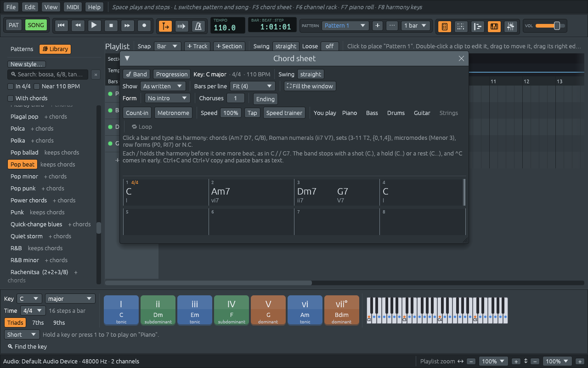Viewport: 588px width, 368px height.
Task: Select 7ths chord type
Action: tap(38, 323)
